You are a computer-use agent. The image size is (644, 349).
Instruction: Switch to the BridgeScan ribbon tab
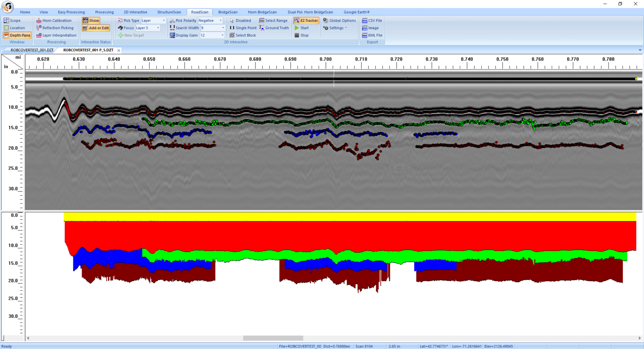[x=228, y=12]
